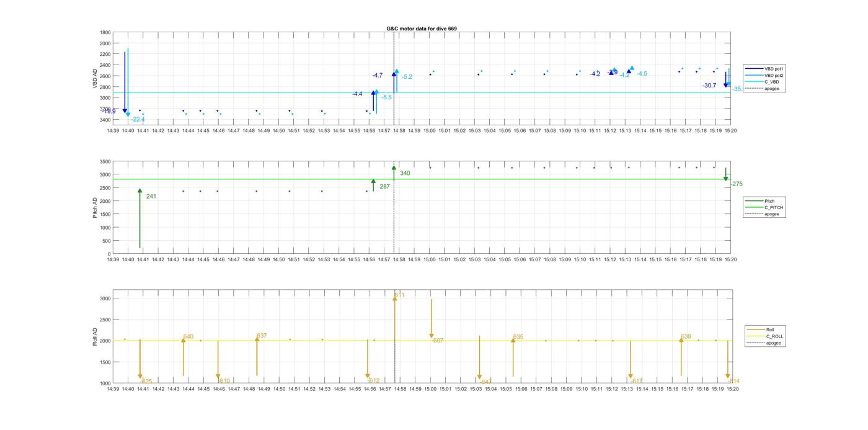This screenshot has height=430, width=868.
Task: Click the '2500' tick on the Roll axis
Action: click(x=105, y=320)
